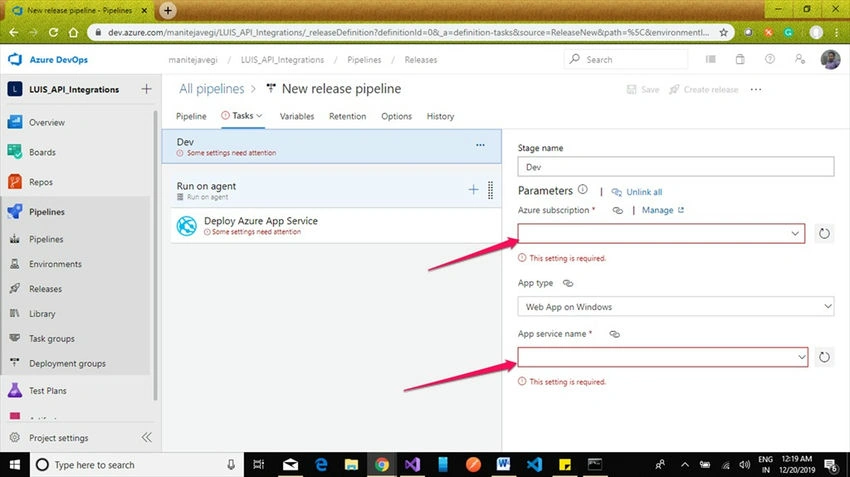Screen dimensions: 850x477
Task: Refresh the App service name list
Action: [824, 357]
